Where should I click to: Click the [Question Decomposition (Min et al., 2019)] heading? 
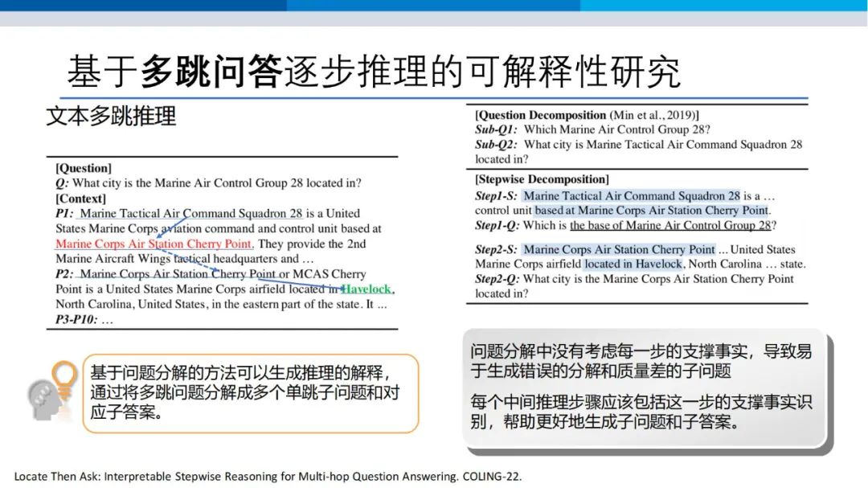(587, 115)
